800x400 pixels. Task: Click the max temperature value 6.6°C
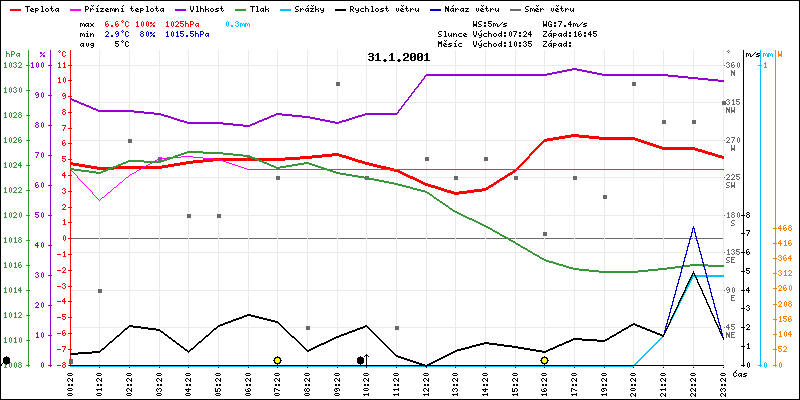point(121,22)
